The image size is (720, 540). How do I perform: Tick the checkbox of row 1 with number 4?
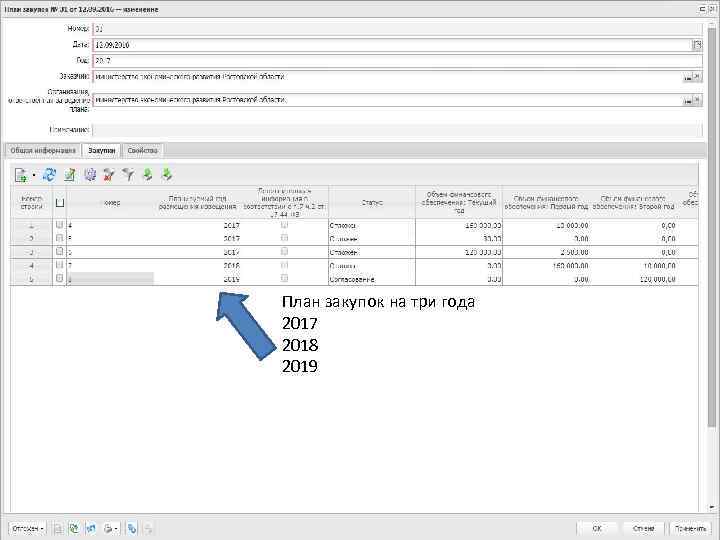[x=59, y=225]
